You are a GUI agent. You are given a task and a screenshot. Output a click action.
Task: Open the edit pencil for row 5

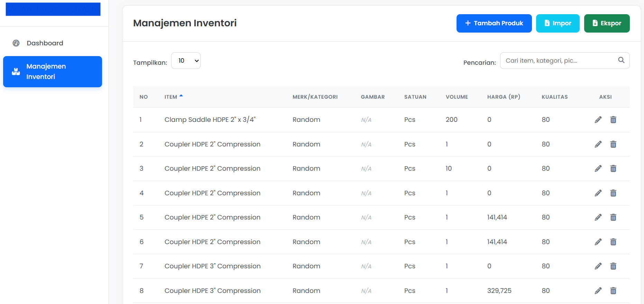[x=598, y=217]
